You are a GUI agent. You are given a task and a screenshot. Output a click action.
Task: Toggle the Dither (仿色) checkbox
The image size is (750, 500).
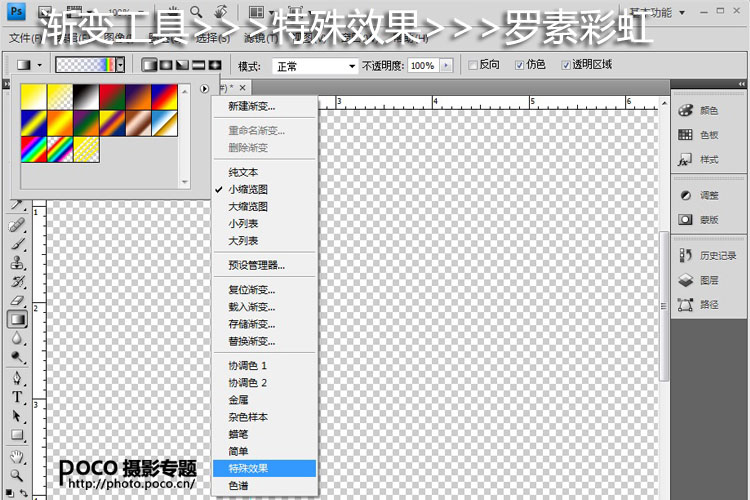click(x=519, y=65)
